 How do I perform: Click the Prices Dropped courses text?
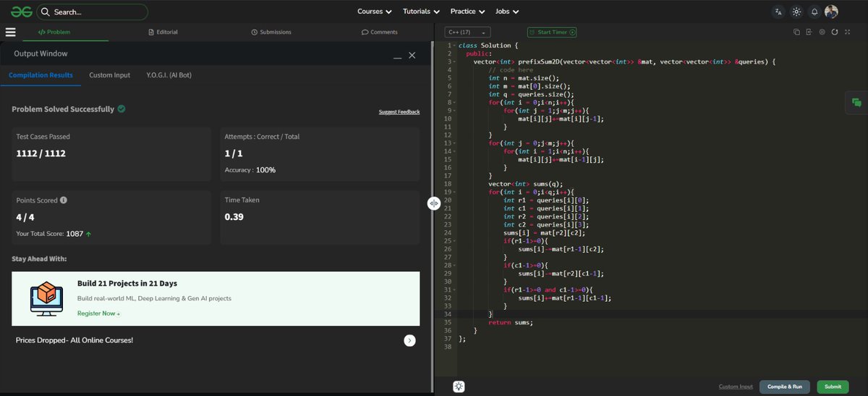point(74,340)
